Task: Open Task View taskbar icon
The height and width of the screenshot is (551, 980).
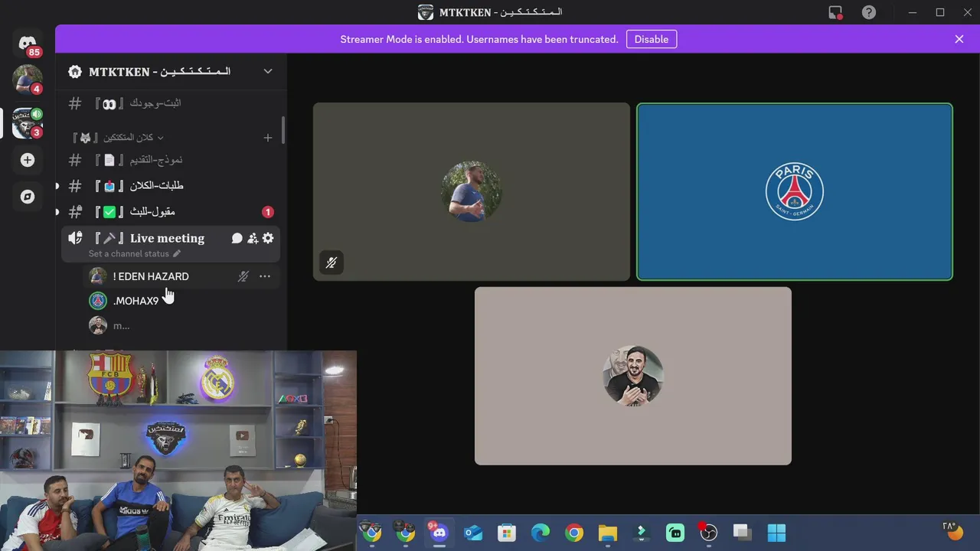Action: coord(741,533)
